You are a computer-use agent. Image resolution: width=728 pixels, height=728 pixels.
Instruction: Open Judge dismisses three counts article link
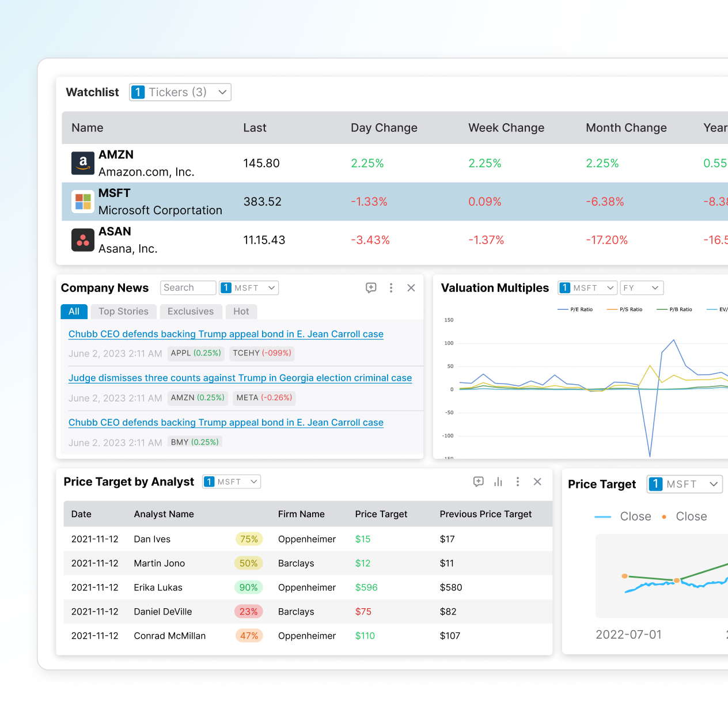(x=240, y=378)
